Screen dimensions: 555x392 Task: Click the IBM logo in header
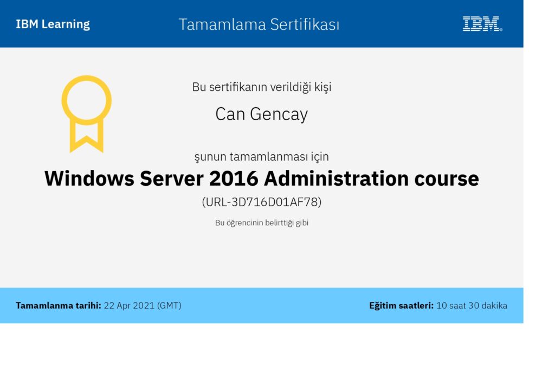click(x=482, y=24)
